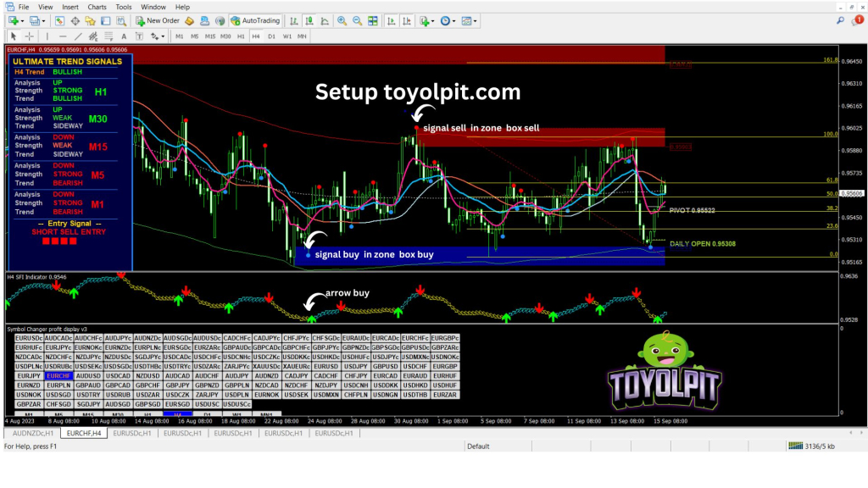Zoom out of the chart
The image size is (868, 488).
click(357, 20)
